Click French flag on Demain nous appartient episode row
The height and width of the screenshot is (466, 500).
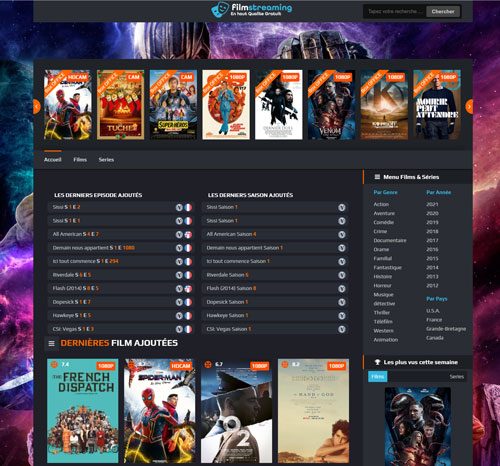(x=188, y=248)
